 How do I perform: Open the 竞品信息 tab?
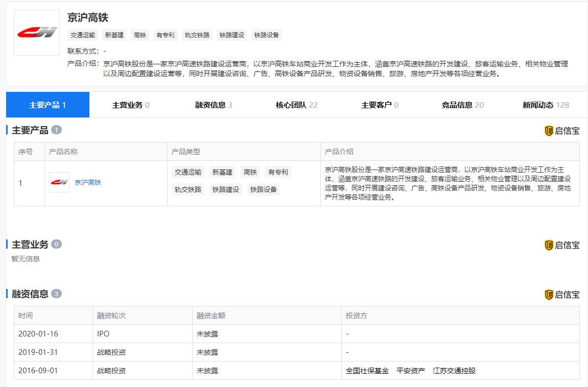pos(463,105)
